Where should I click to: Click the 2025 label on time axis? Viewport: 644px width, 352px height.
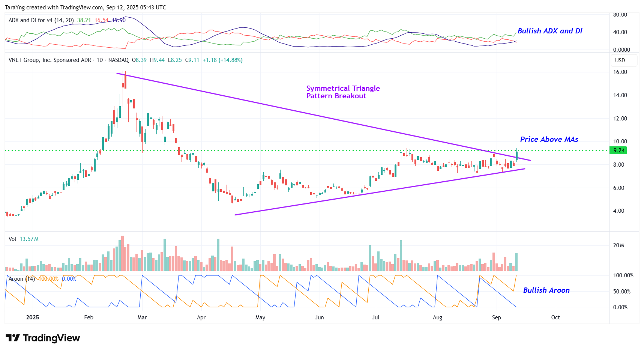(33, 317)
